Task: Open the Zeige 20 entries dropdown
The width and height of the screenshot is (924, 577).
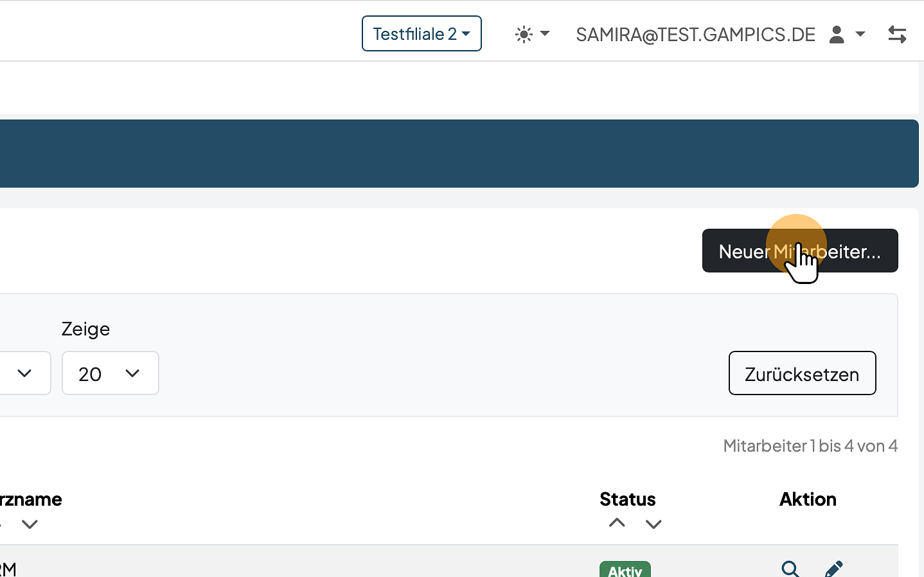Action: [x=111, y=373]
